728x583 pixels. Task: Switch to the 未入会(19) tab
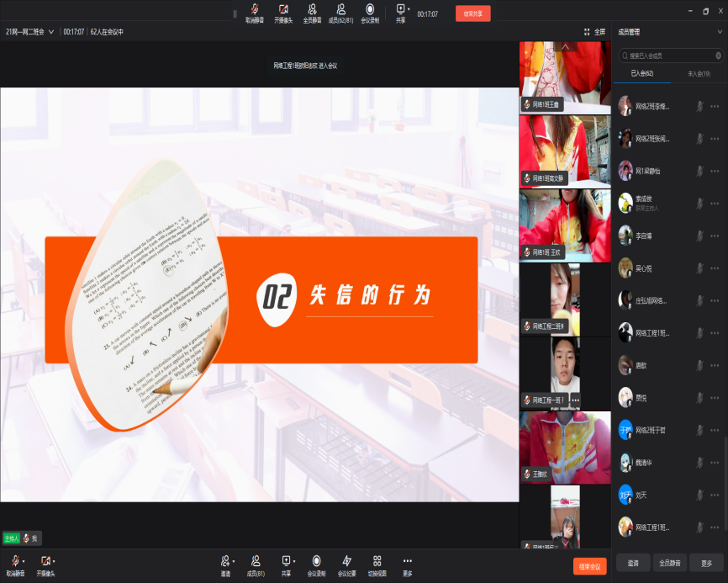tap(699, 74)
